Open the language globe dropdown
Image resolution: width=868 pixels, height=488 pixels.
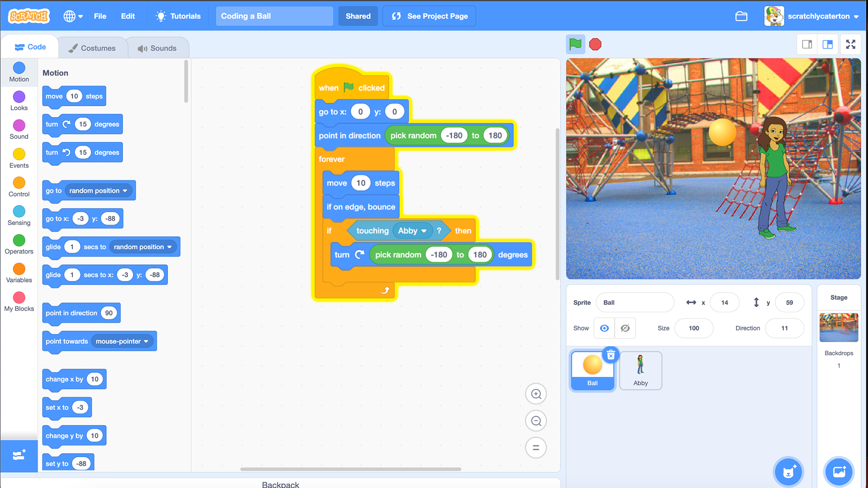[x=73, y=16]
